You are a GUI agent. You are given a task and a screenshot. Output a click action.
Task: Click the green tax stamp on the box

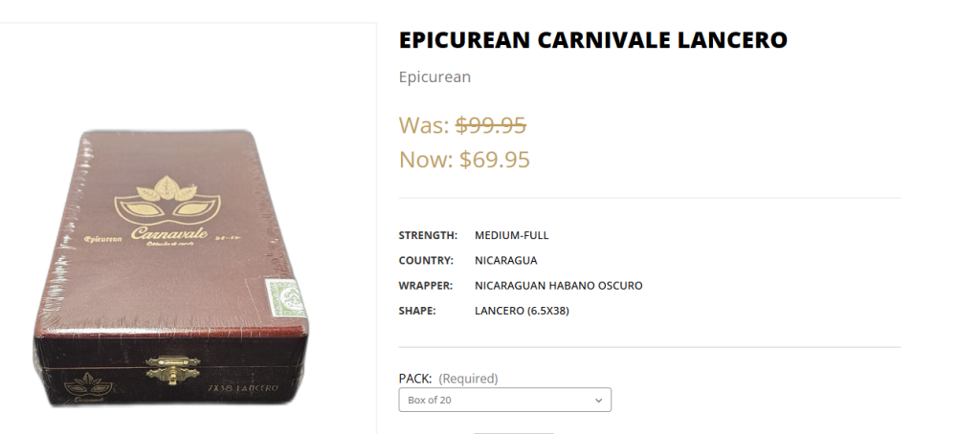(283, 295)
